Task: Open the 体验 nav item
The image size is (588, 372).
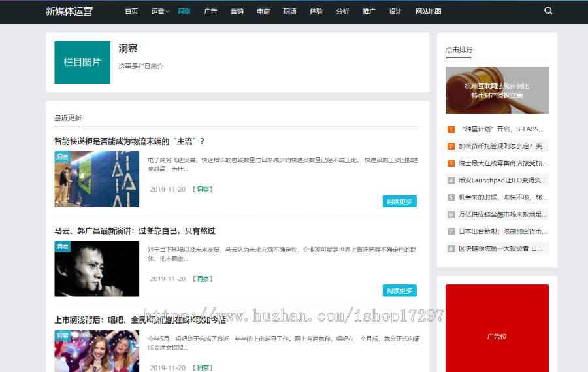Action: (316, 11)
